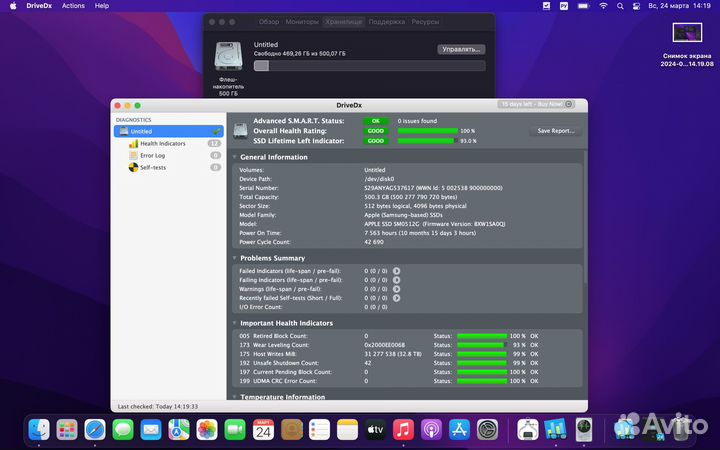Open Podcasts app in Dock
This screenshot has height=450, width=720.
pos(432,430)
